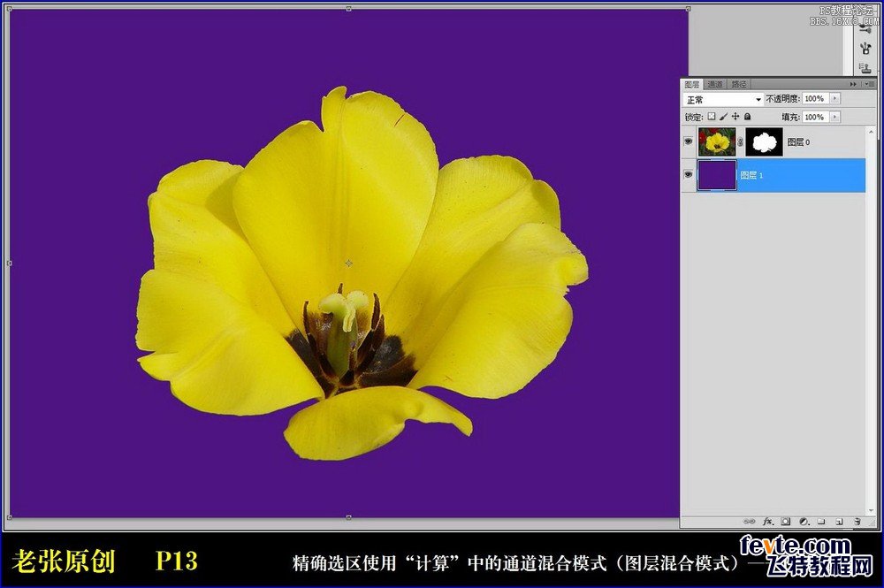Screen dimensions: 884x588
Task: Open the fx layer style menu
Action: [x=768, y=522]
